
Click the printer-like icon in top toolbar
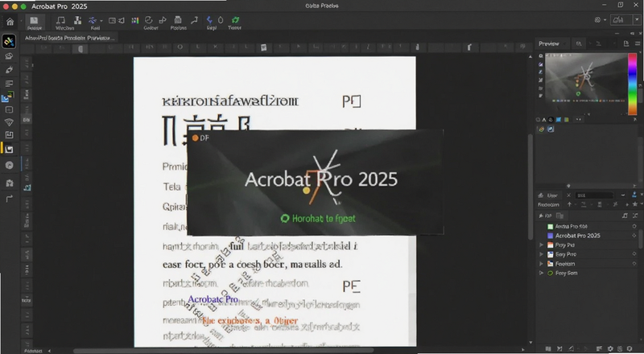click(178, 20)
